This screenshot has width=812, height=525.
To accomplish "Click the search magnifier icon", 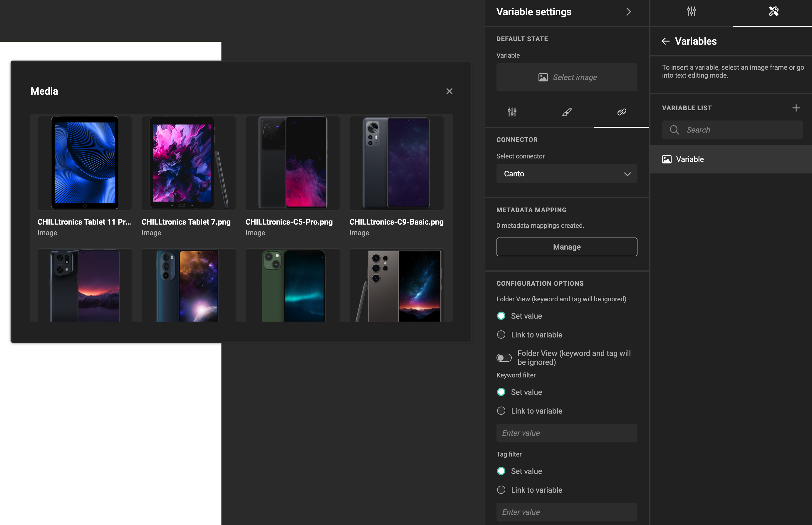I will point(674,130).
